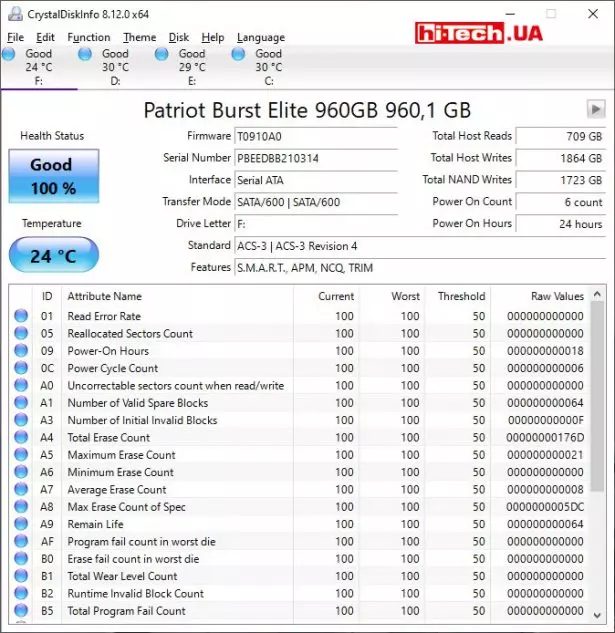Click status orb for Read Error Rate

click(21, 316)
